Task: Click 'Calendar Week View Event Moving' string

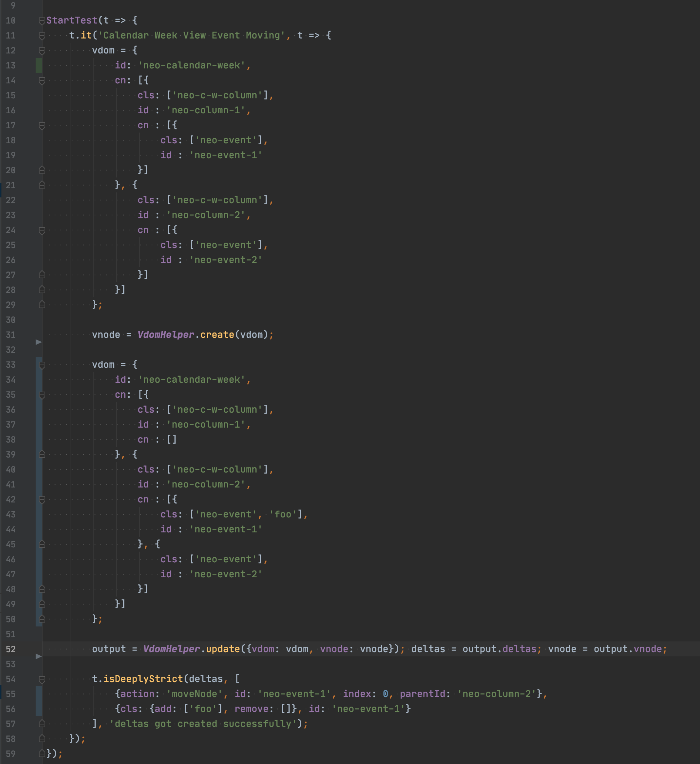Action: click(192, 35)
